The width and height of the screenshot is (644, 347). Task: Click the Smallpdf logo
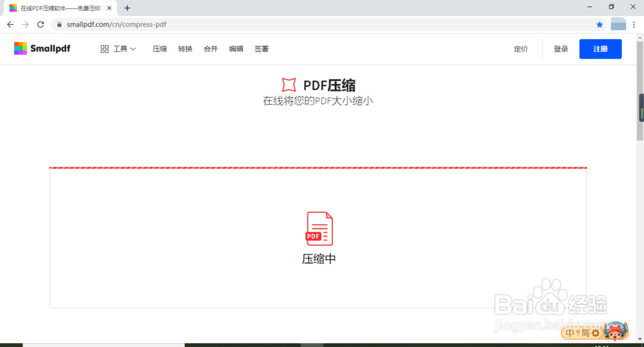pyautogui.click(x=43, y=48)
